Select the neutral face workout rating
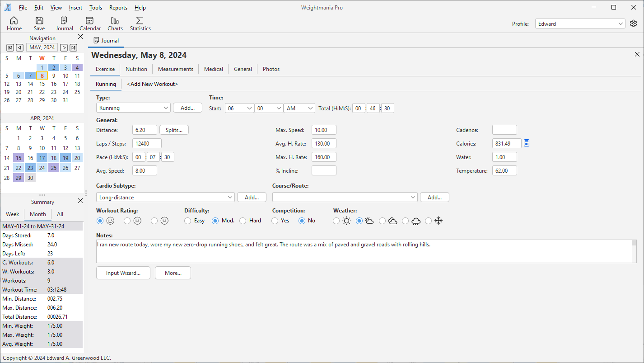644x363 pixels. 127,221
